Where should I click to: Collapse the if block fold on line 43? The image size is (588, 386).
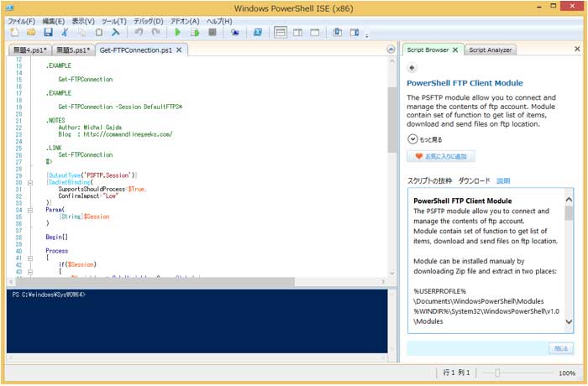[30, 272]
